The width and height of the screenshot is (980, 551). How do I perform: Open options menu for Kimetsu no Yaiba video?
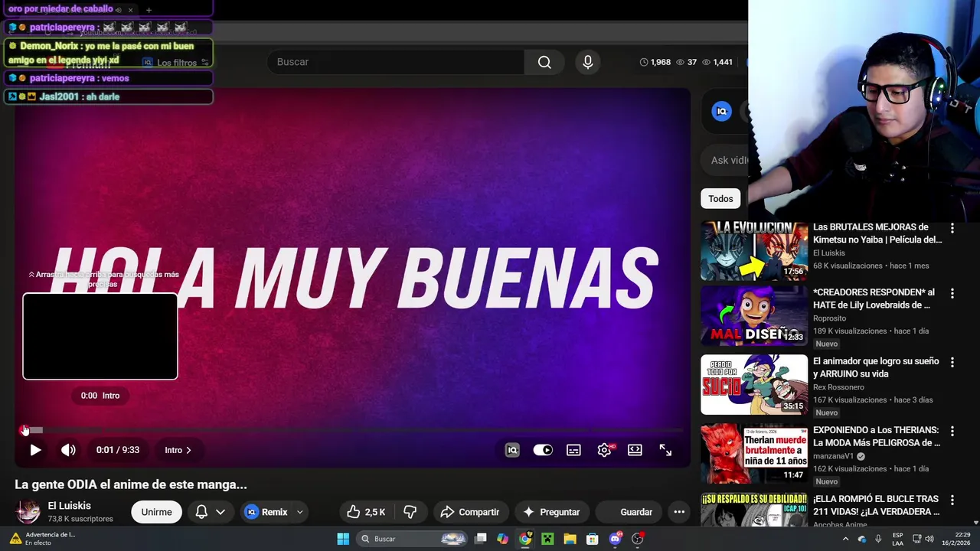(x=952, y=229)
